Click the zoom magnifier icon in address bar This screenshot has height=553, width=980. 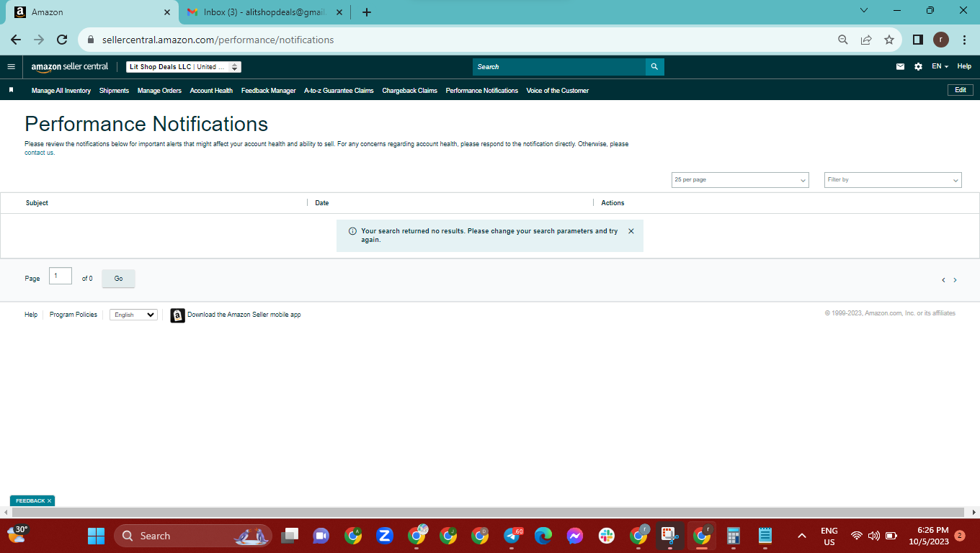coord(843,40)
